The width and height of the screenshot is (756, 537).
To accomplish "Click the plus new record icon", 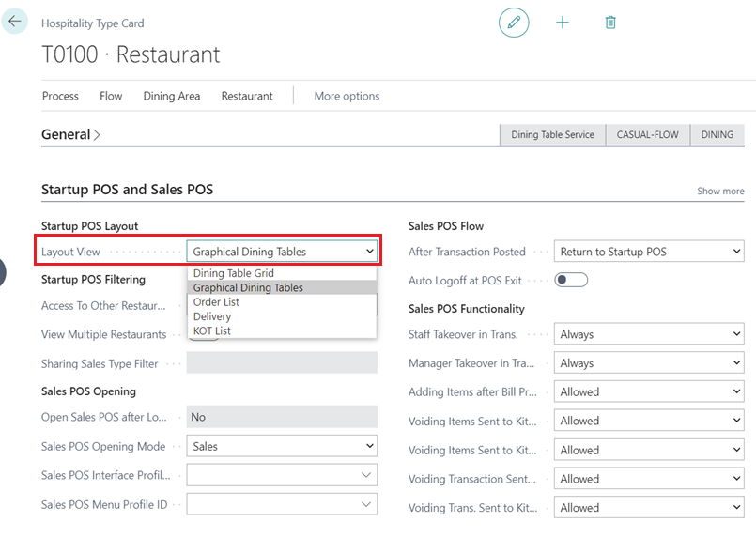I will [x=563, y=23].
